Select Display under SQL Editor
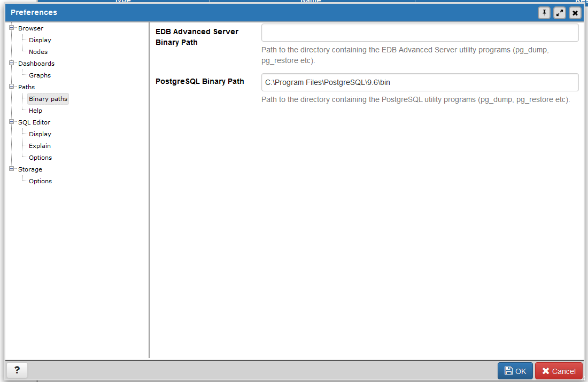This screenshot has width=588, height=382. (x=40, y=134)
